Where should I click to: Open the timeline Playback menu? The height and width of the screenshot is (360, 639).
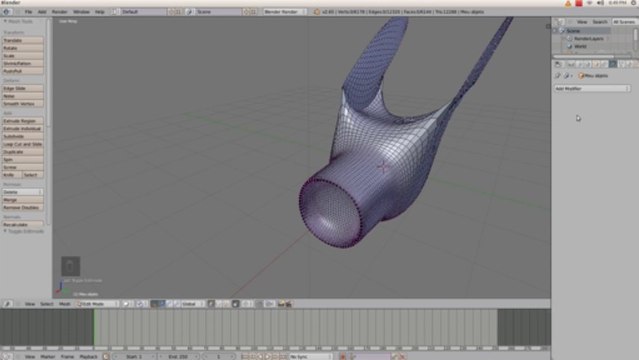click(88, 356)
